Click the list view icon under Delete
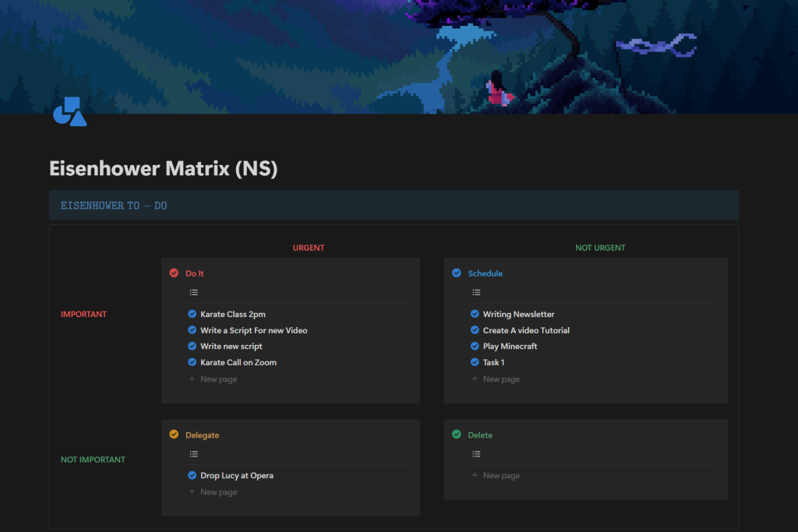 tap(476, 454)
